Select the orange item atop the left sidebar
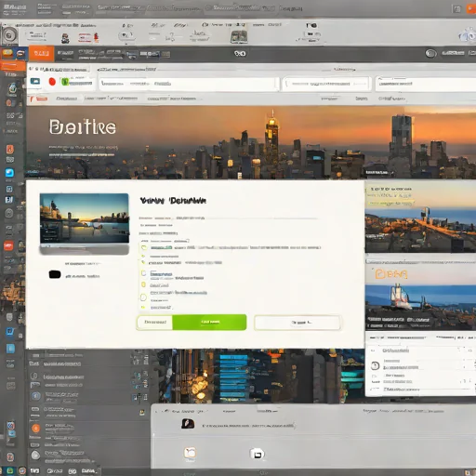Screen dimensions: 476x476 [x=13, y=66]
